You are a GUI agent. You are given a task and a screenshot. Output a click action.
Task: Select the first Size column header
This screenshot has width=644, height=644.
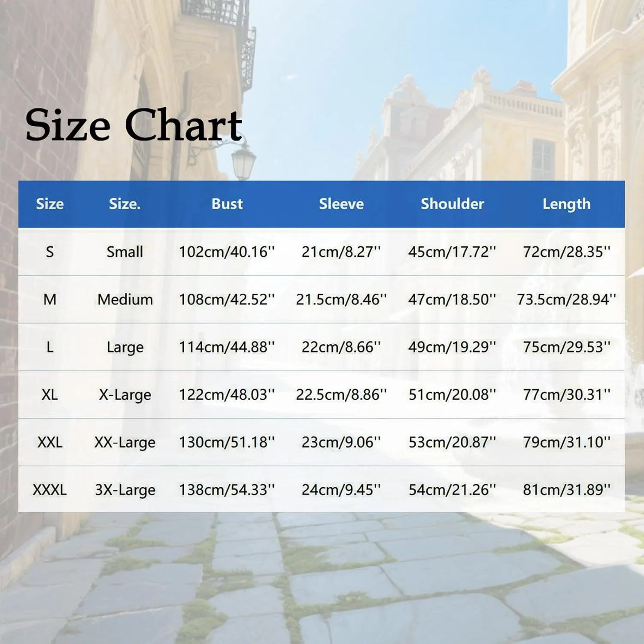pos(50,204)
